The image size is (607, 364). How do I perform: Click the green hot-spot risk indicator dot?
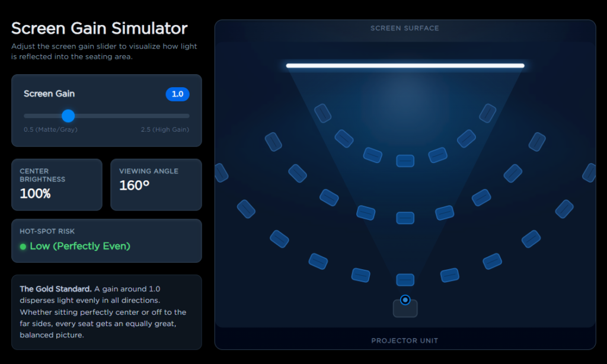tap(23, 247)
